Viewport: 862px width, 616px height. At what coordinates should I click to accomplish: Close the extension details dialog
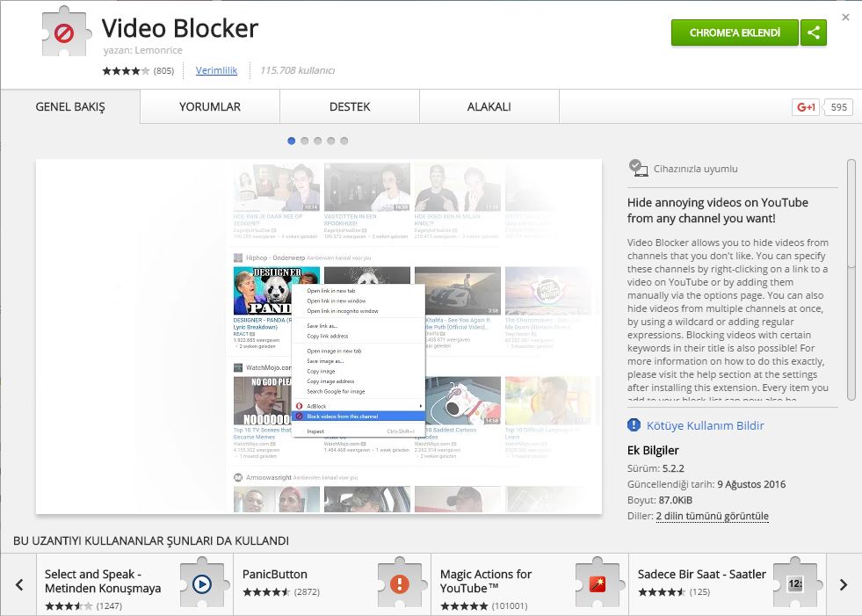[845, 17]
